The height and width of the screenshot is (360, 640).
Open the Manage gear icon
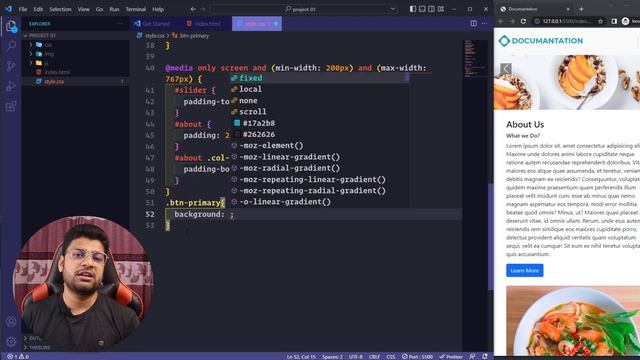pyautogui.click(x=11, y=341)
